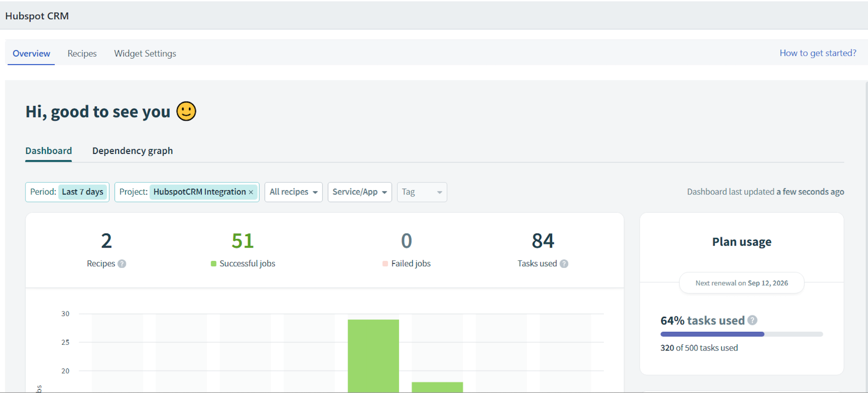The image size is (868, 393).
Task: Click the 'Successful jobs' label
Action: point(247,264)
